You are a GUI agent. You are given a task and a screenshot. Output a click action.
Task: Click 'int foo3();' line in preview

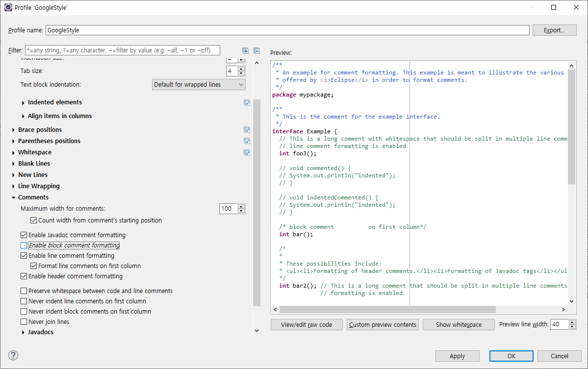[298, 153]
